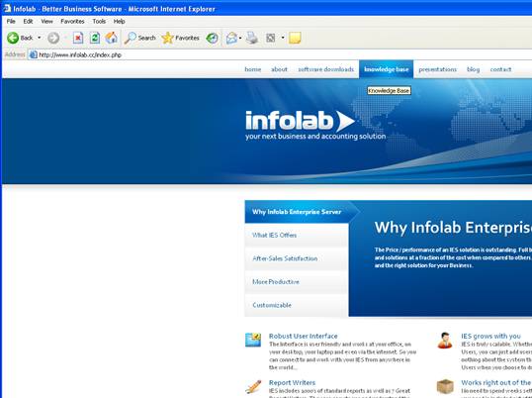Open the software downloads nav link
Image resolution: width=532 pixels, height=398 pixels.
(325, 69)
